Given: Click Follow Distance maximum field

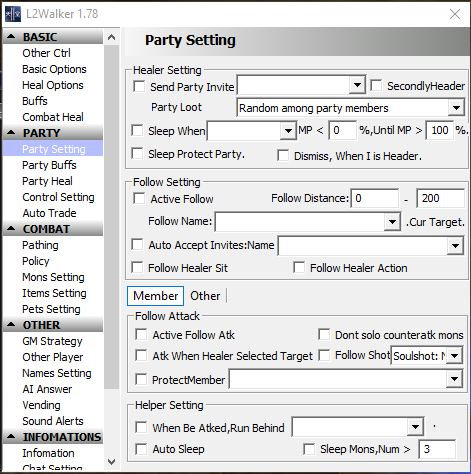Looking at the screenshot, I should tap(441, 198).
